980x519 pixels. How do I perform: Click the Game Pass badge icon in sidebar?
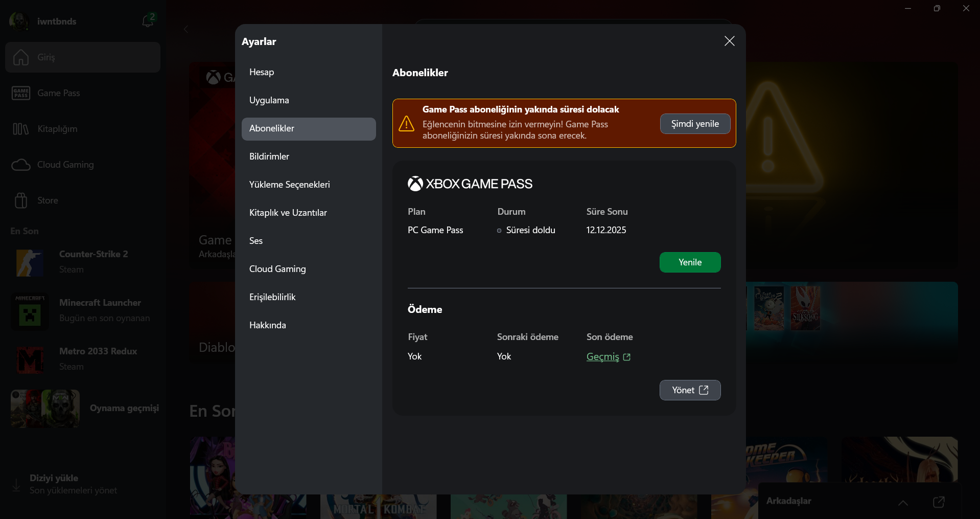21,93
